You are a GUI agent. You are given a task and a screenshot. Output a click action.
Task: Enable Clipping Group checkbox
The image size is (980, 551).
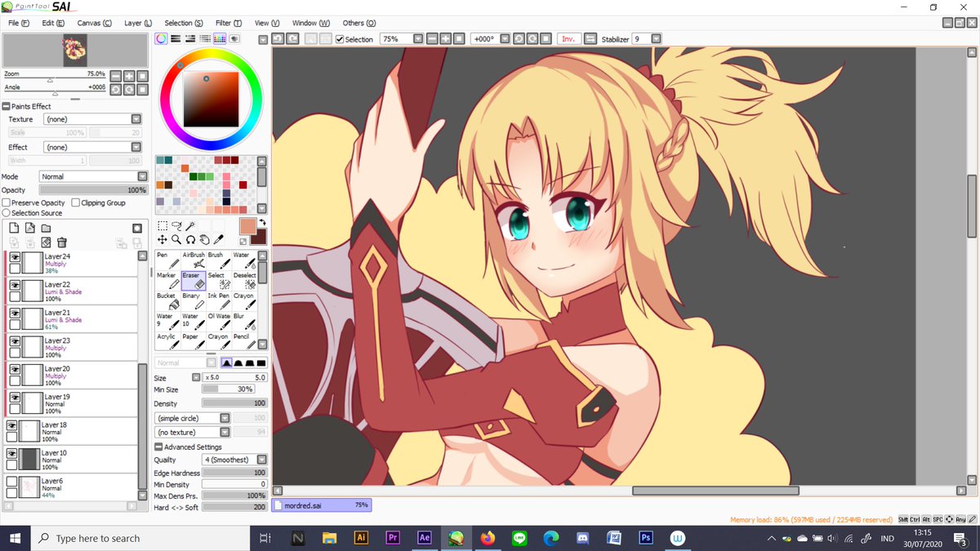76,202
